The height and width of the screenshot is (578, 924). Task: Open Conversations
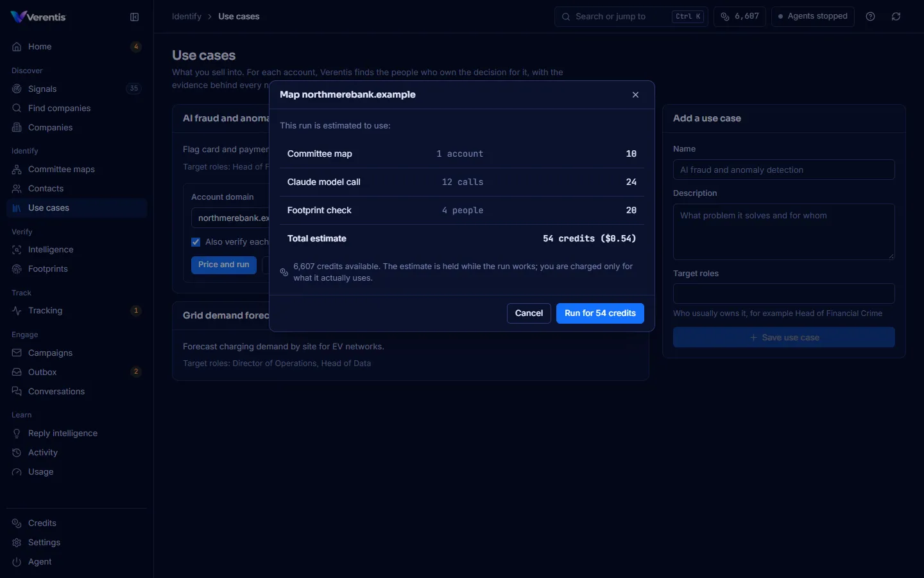tap(76, 391)
